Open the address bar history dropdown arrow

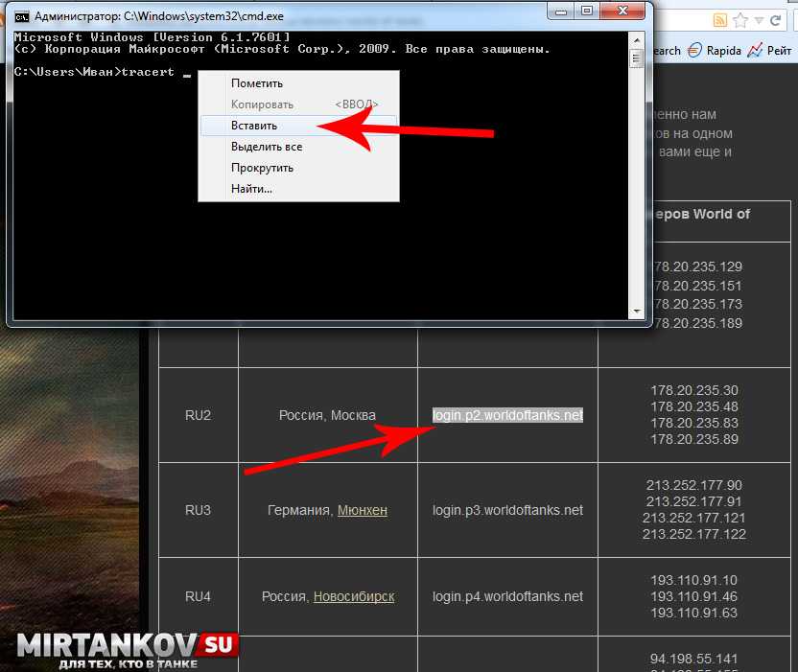click(x=761, y=20)
